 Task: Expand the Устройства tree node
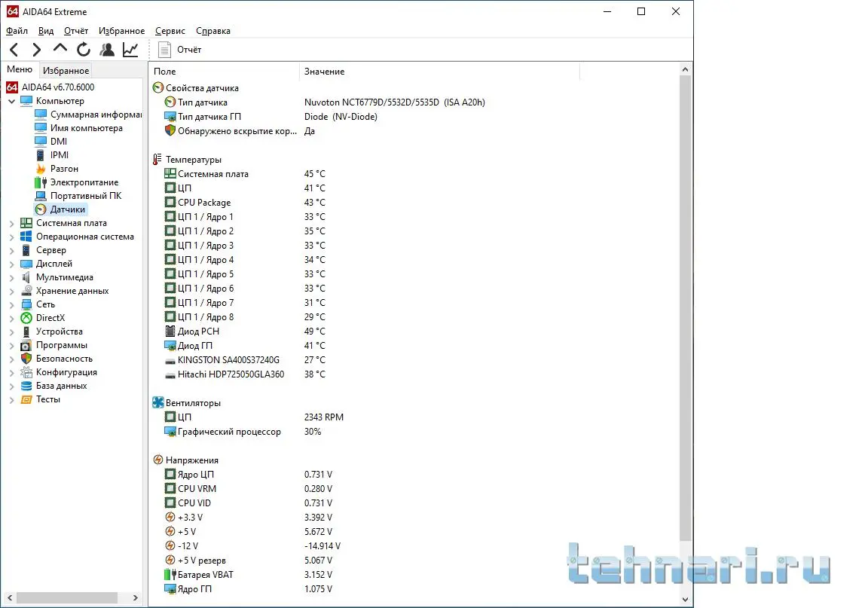(11, 331)
